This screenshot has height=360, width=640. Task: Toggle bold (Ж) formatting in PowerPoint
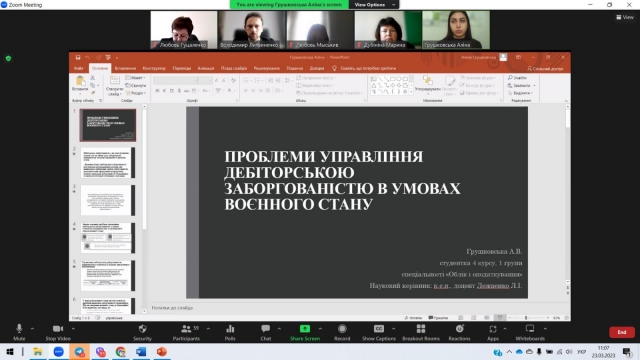(x=157, y=91)
